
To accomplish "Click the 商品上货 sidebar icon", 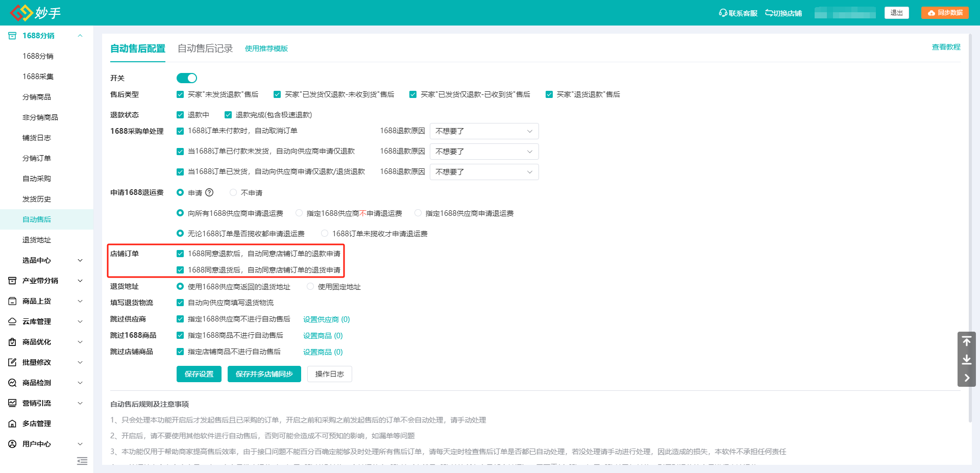I will (12, 301).
